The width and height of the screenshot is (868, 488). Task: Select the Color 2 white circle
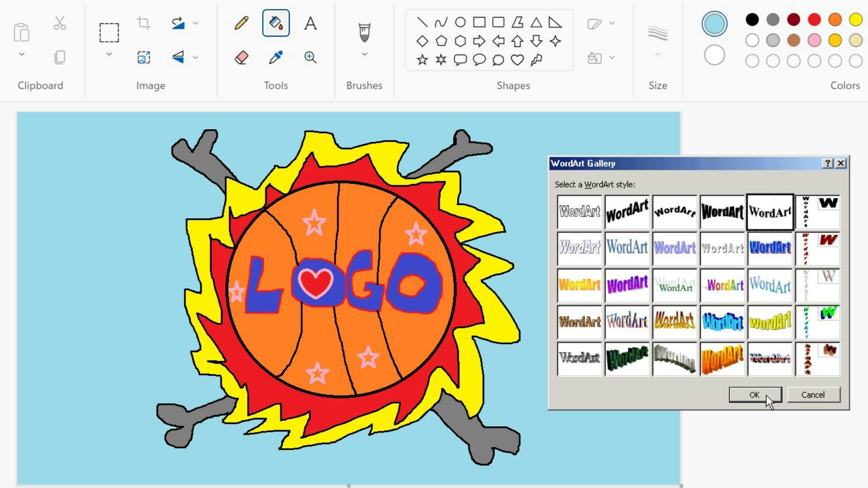(714, 55)
